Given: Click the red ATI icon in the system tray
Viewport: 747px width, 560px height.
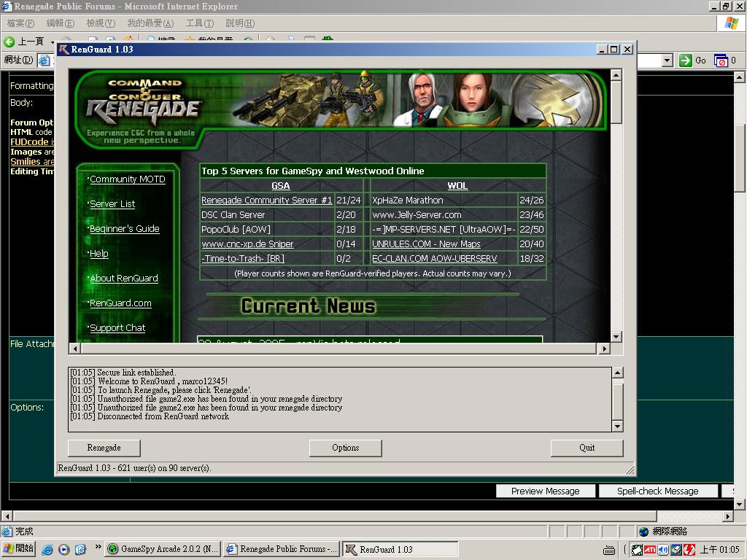Looking at the screenshot, I should 649,549.
